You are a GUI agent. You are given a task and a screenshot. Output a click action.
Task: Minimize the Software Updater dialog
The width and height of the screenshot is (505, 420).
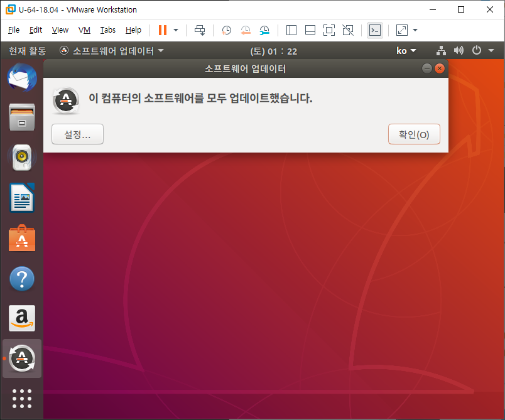point(426,68)
